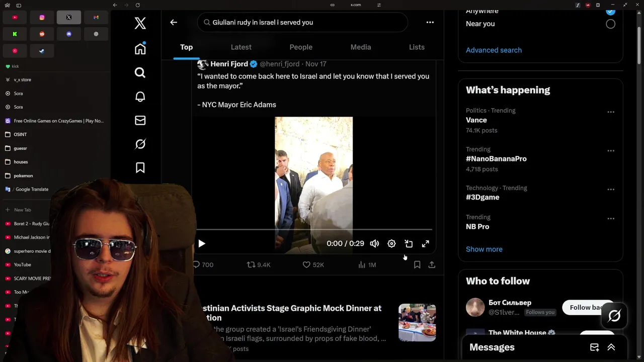Viewport: 644px width, 362px height.
Task: Select the Anywhere location radio
Action: (x=610, y=11)
